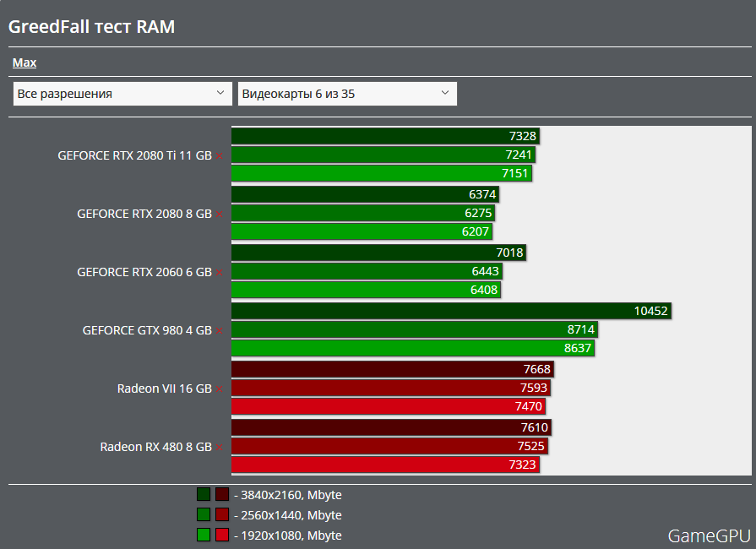756x549 pixels.
Task: Remove Radeon VII 16 GB via red X
Action: (220, 389)
